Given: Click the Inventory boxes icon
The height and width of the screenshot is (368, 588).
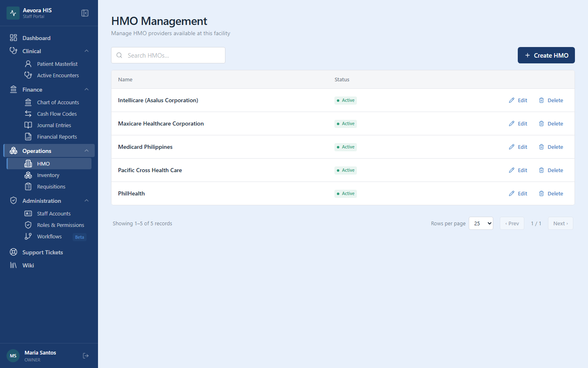Looking at the screenshot, I should (28, 175).
